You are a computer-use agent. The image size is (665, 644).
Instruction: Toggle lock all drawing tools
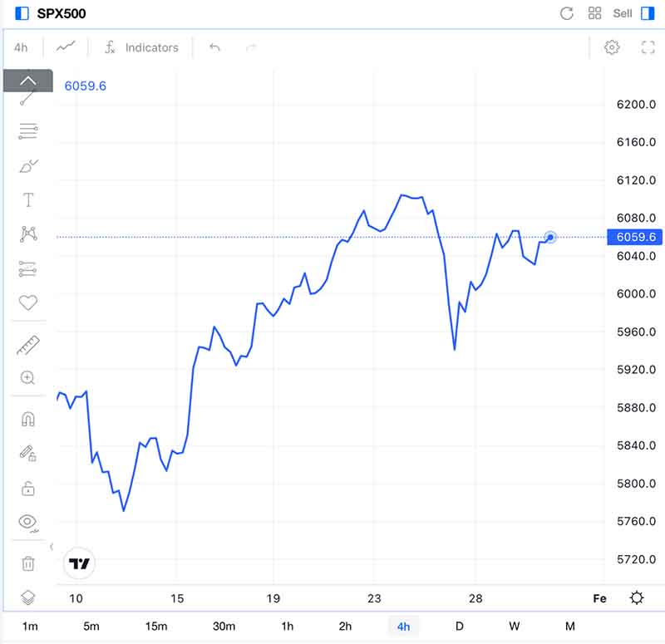pos(27,488)
